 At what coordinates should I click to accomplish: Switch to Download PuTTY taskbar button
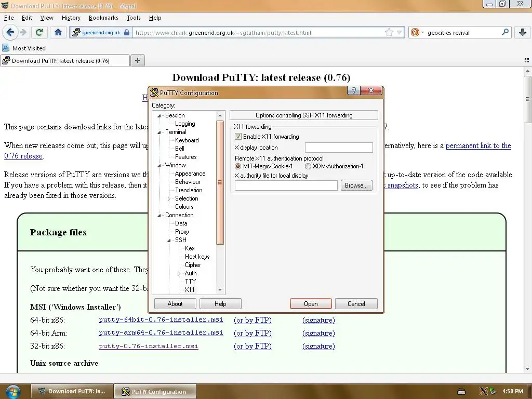click(x=72, y=391)
